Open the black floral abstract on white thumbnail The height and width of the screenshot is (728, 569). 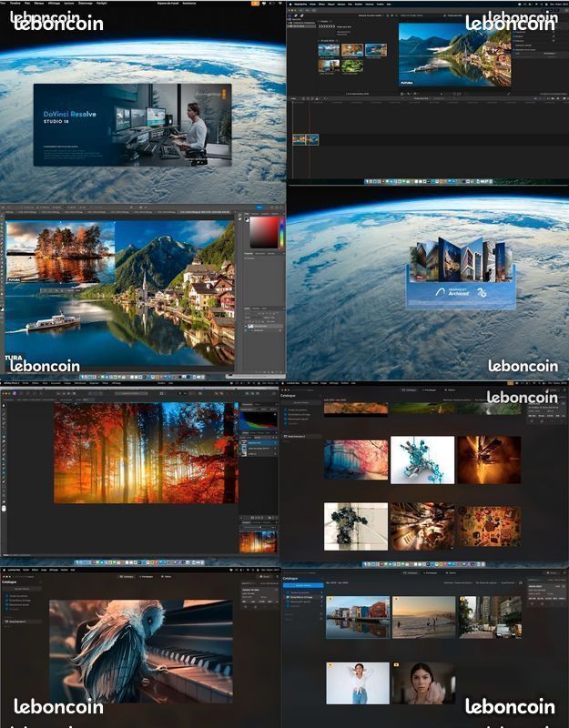[356, 527]
